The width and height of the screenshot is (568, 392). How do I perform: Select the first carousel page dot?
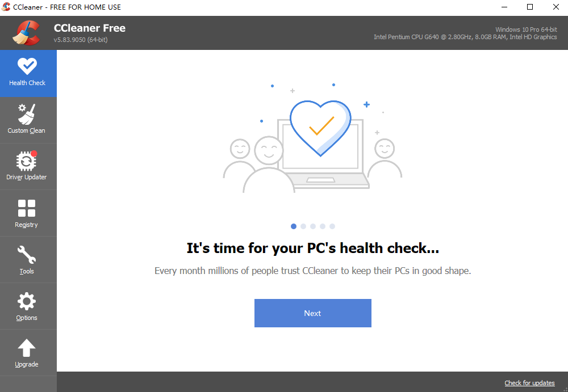pyautogui.click(x=294, y=226)
